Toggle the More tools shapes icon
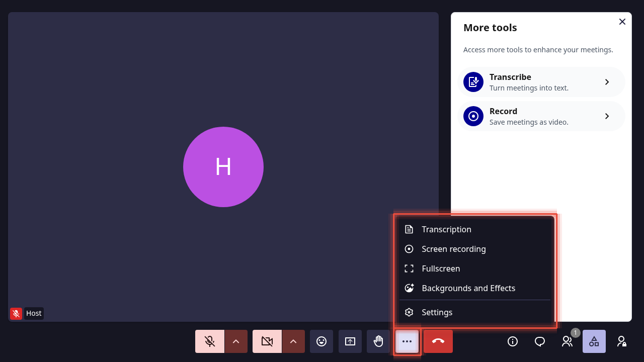 click(x=594, y=341)
